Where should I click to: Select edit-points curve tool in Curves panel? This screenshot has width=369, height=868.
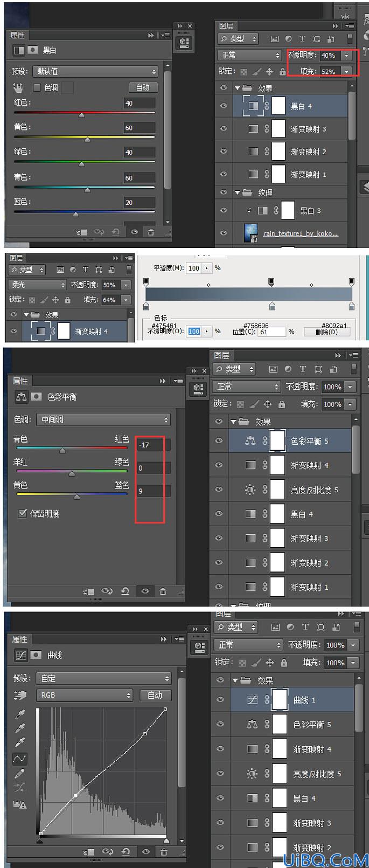(19, 758)
